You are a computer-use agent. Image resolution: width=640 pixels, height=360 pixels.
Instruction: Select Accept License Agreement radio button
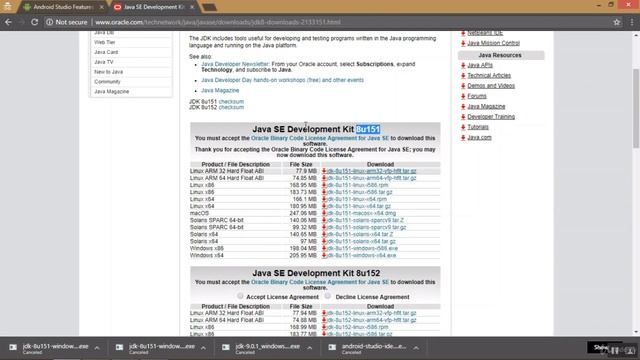[240, 296]
